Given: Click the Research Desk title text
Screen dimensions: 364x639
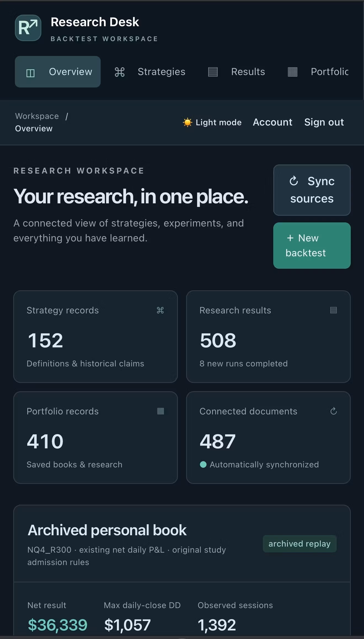Looking at the screenshot, I should tap(95, 22).
